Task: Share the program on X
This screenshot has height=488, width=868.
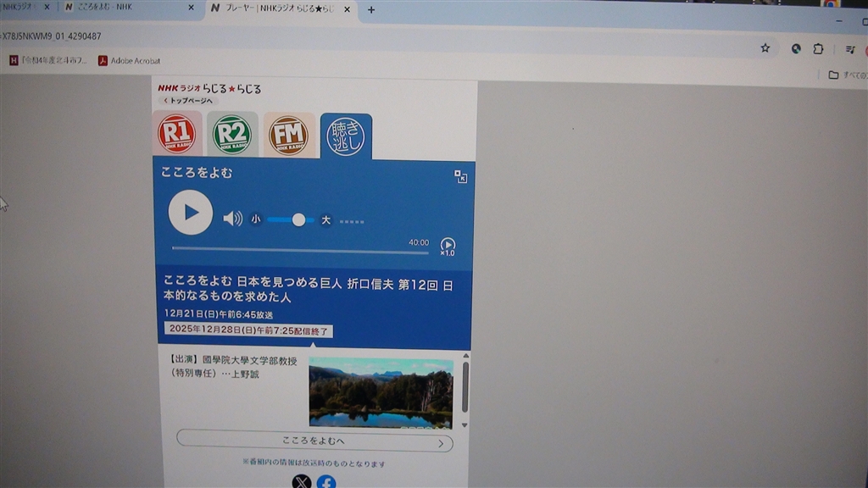Action: tap(302, 482)
